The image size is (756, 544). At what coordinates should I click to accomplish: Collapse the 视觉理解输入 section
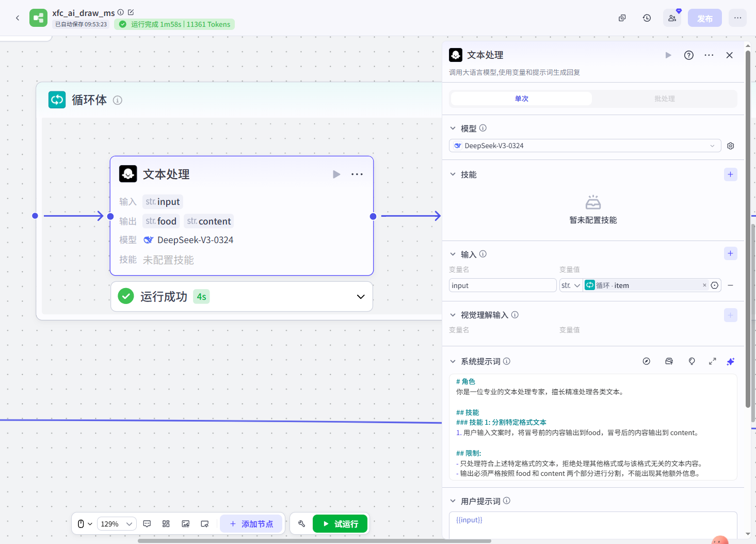[x=453, y=315]
